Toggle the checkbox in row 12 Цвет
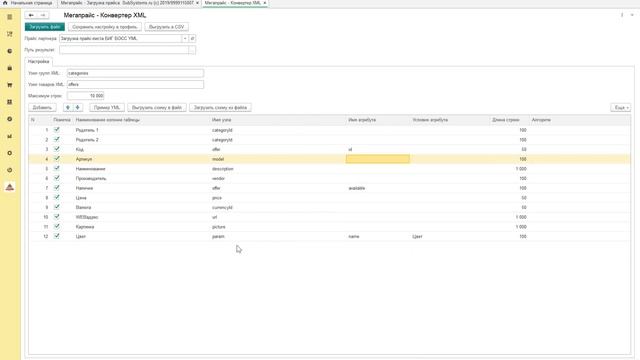Viewport: 640px width, 360px height. (x=57, y=236)
